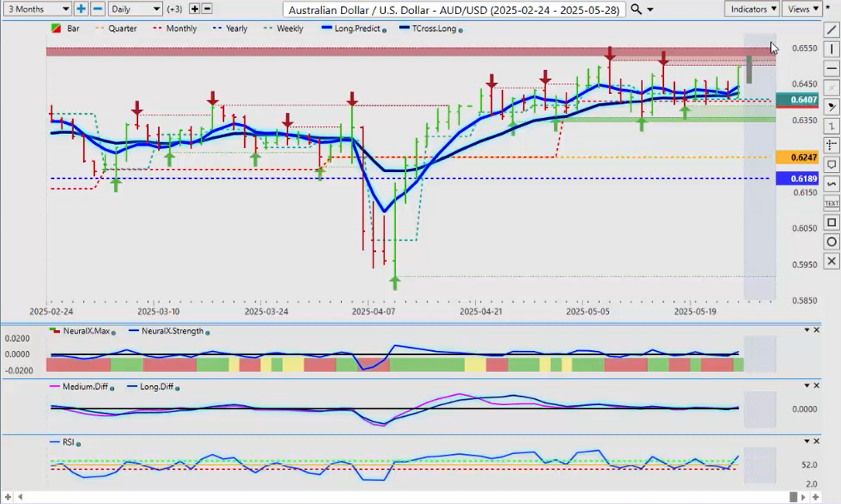Collapse the RSI panel dropdown arrow
841x504 pixels.
pos(806,441)
